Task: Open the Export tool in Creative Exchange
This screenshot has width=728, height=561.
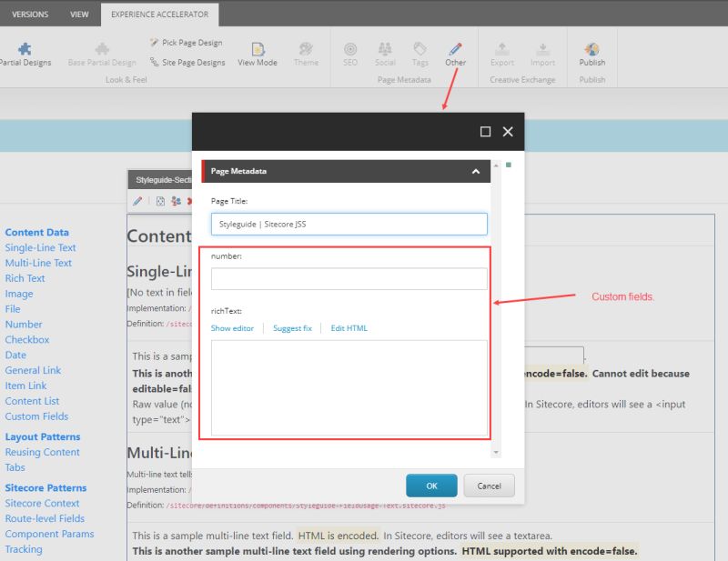Action: pyautogui.click(x=501, y=50)
